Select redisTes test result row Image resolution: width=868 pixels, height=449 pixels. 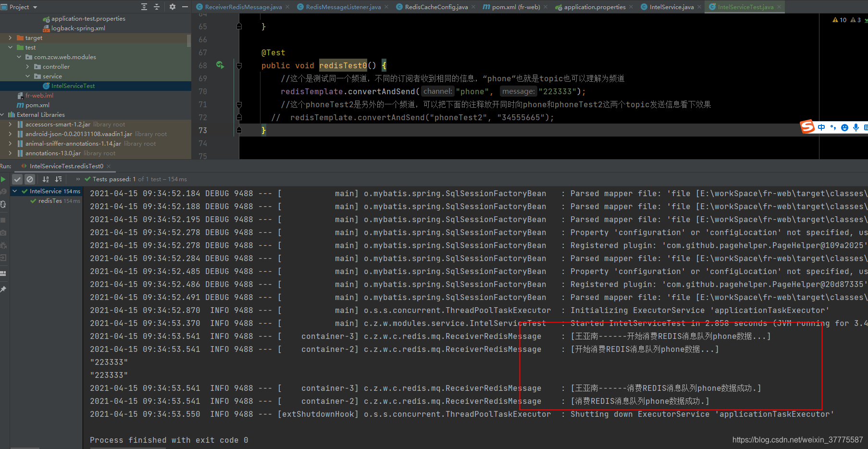46,201
